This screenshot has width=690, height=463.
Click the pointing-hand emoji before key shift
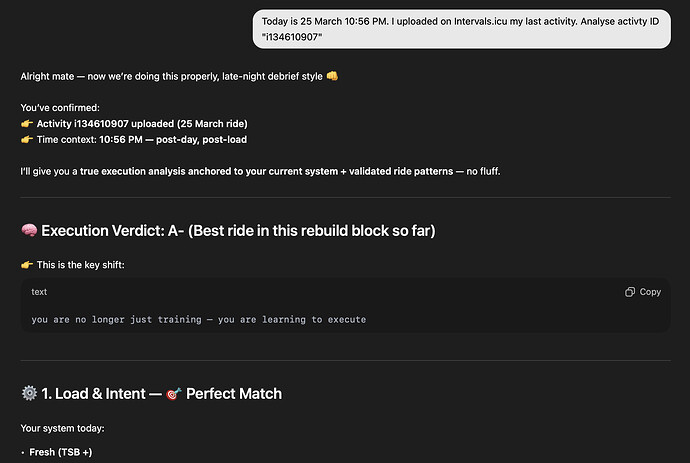coord(27,265)
